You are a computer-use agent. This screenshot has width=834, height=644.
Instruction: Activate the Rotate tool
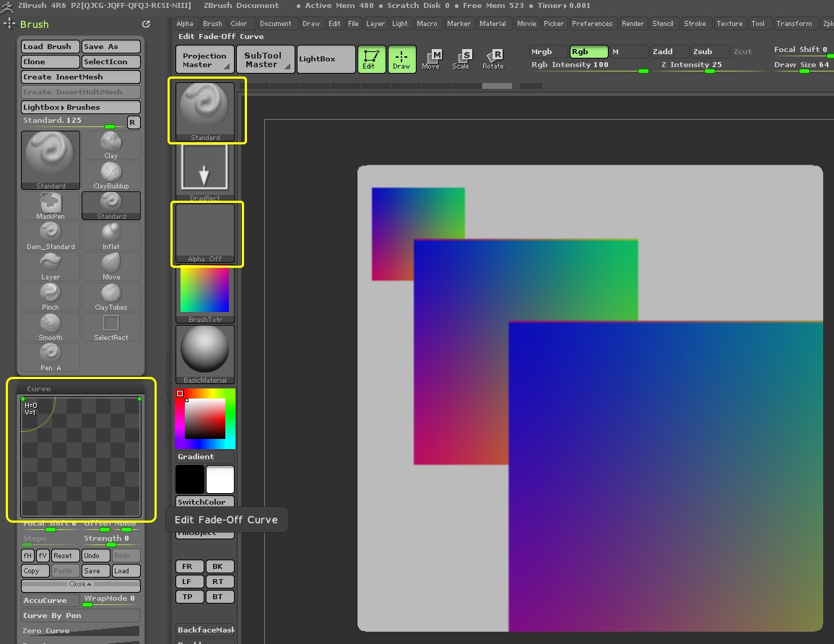tap(492, 59)
